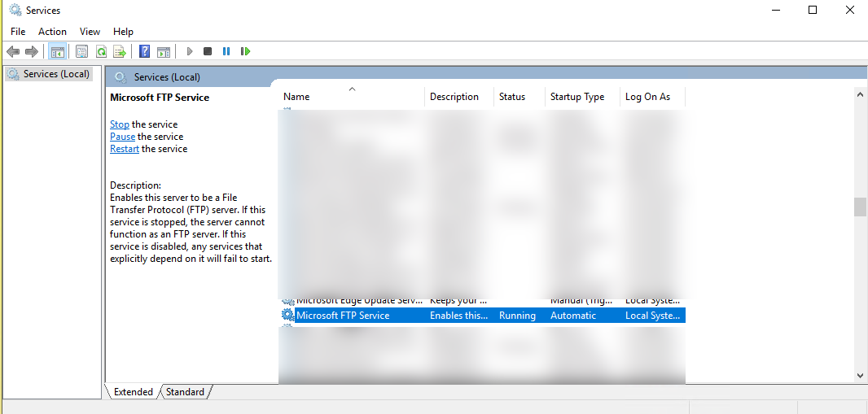Viewport: 868px width, 414px height.
Task: Click the Microsoft Edge Update Service row name
Action: click(359, 301)
